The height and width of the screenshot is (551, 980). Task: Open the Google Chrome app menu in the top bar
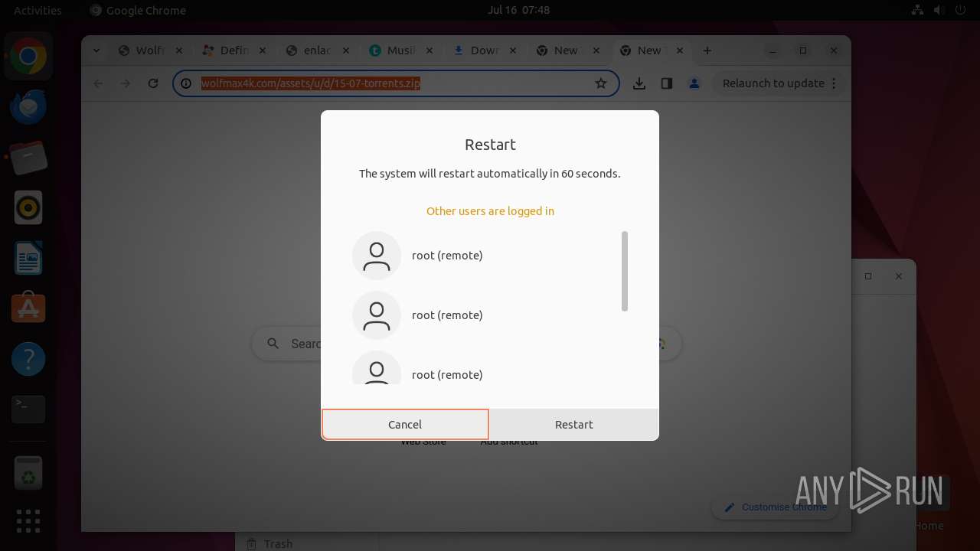pyautogui.click(x=138, y=10)
